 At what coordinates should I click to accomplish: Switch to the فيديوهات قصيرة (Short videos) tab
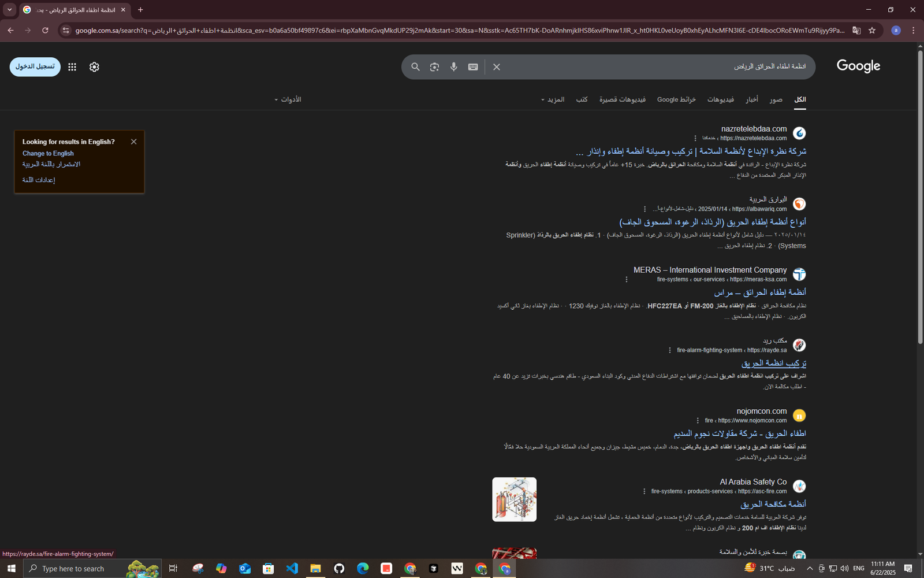tap(623, 99)
